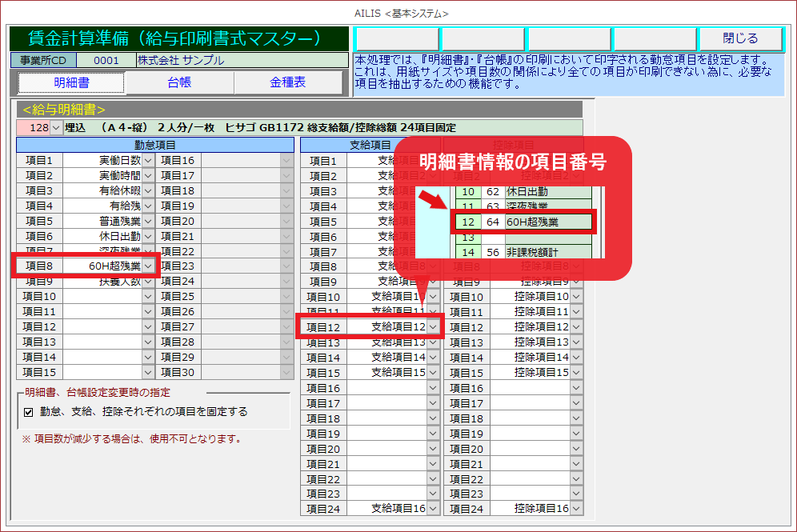Open the 金種表 tab
The height and width of the screenshot is (532, 797).
pos(287,82)
